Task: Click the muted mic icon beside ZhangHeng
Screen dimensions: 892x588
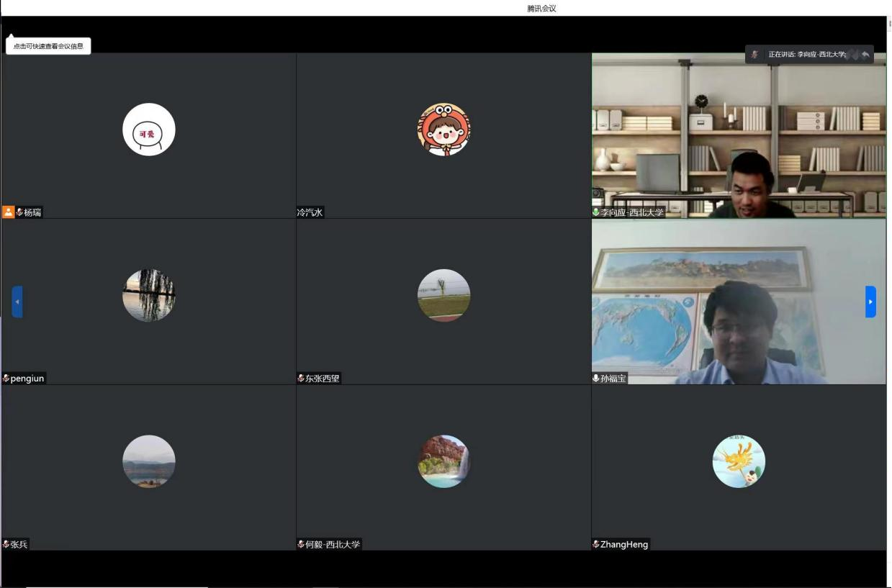Action: [596, 544]
